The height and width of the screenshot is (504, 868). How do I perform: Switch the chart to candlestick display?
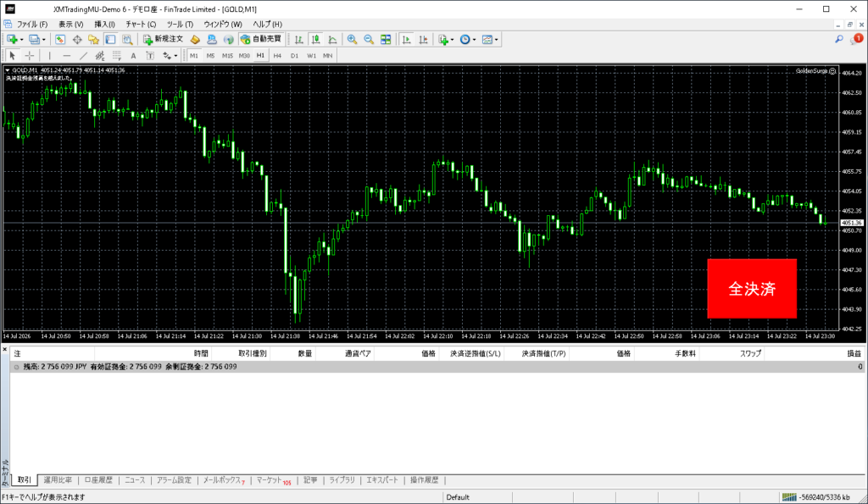315,39
